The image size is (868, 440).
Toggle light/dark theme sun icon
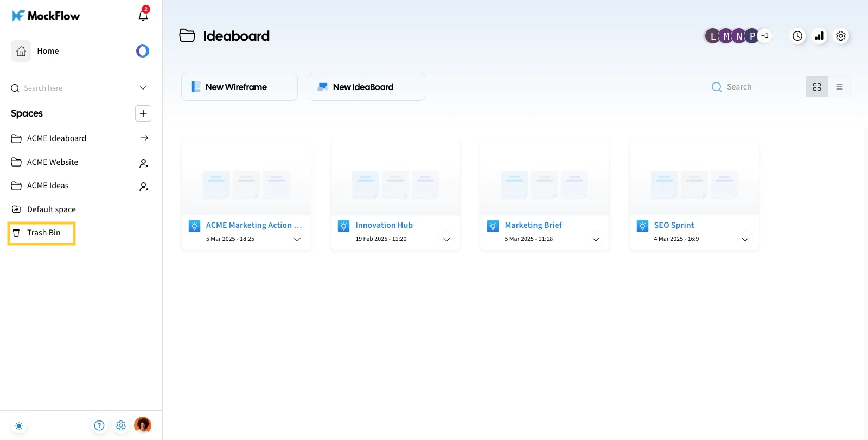coord(19,426)
